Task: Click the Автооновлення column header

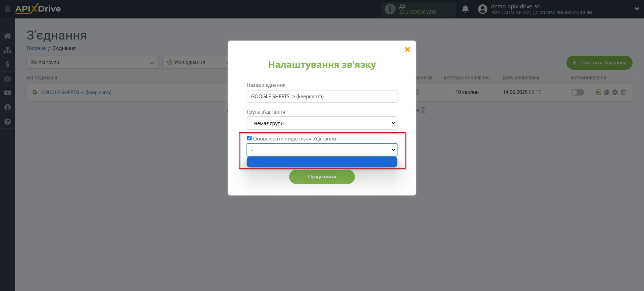Action: pos(588,78)
